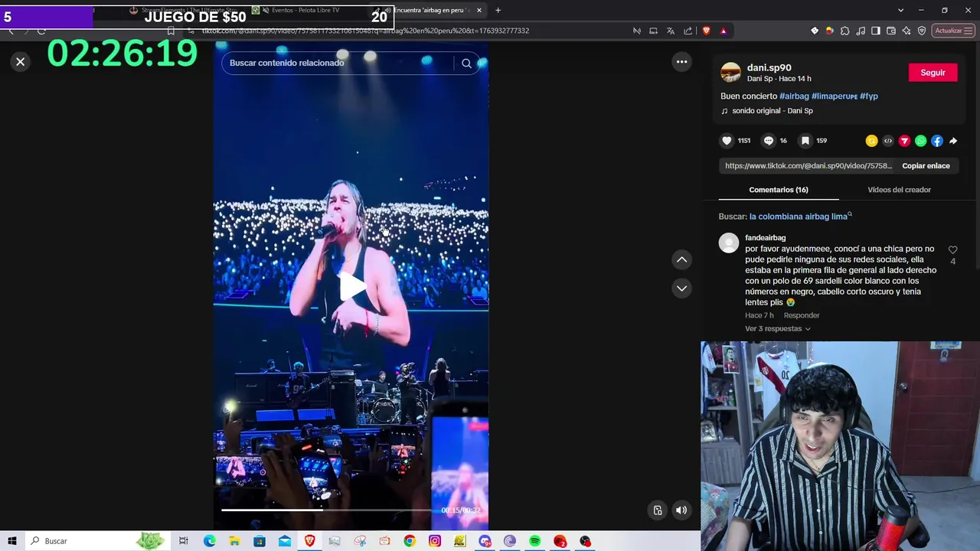Like the video with the heart icon

coord(727,141)
